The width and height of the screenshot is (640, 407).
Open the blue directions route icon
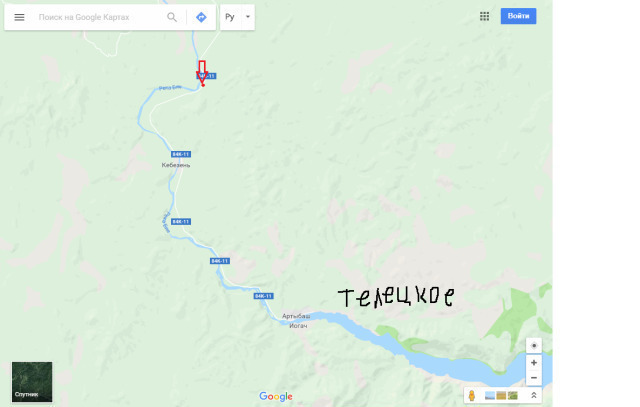pos(201,17)
